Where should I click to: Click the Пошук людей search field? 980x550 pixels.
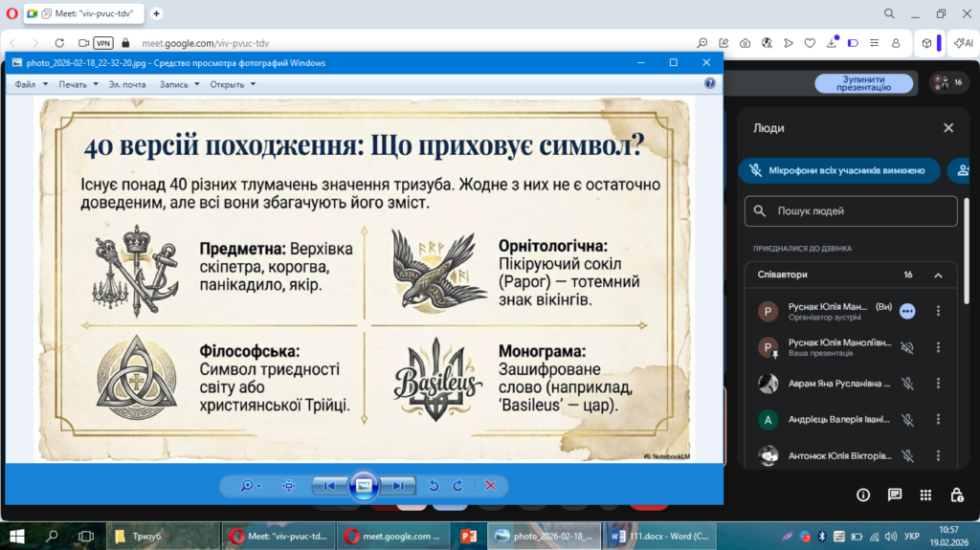(851, 210)
